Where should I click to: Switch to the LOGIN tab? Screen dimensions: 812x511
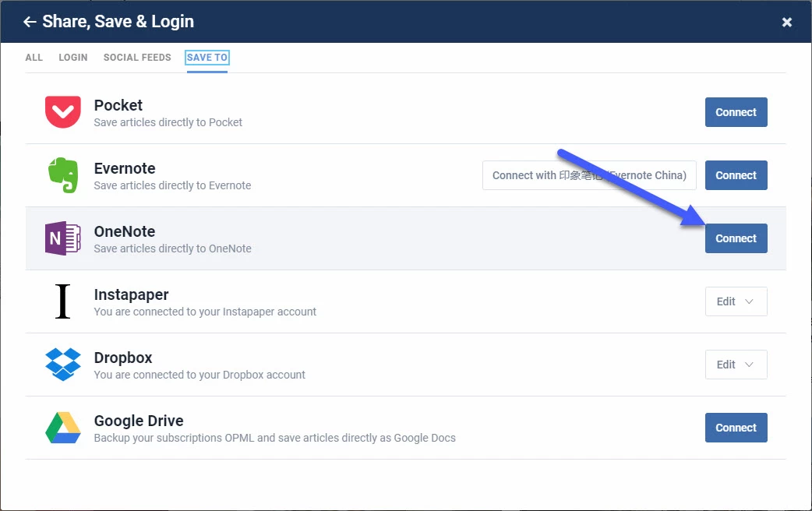pyautogui.click(x=73, y=58)
